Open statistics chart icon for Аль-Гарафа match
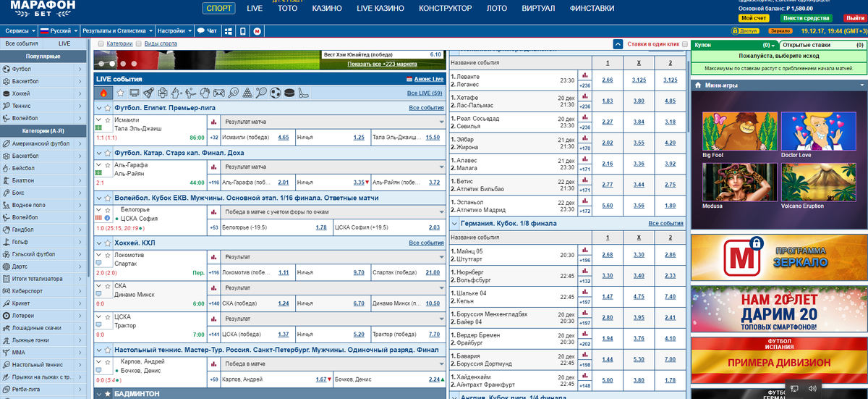Image resolution: width=868 pixels, height=399 pixels. (213, 166)
